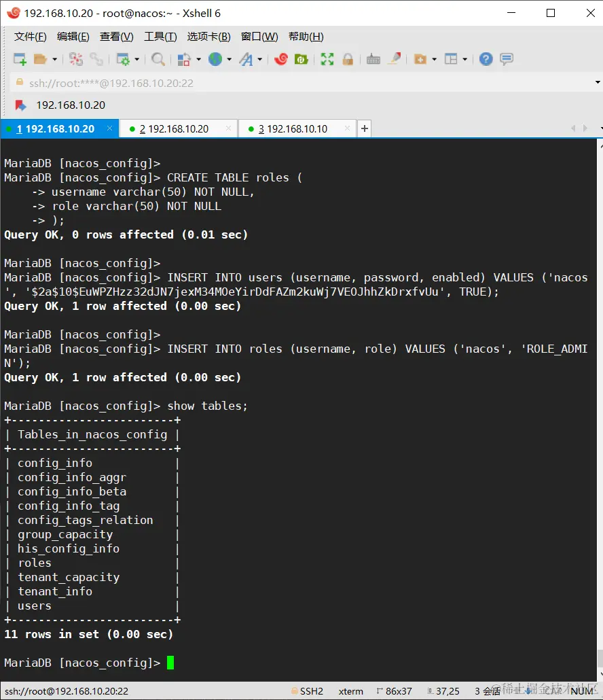Click the 192.168.10.20 quick session link
This screenshot has height=700, width=603.
click(x=71, y=105)
